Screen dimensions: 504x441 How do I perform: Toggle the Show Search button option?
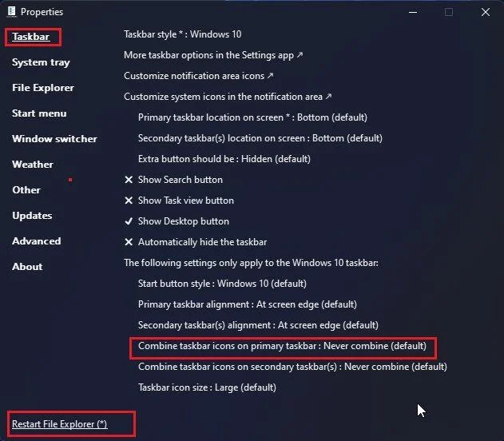(180, 180)
